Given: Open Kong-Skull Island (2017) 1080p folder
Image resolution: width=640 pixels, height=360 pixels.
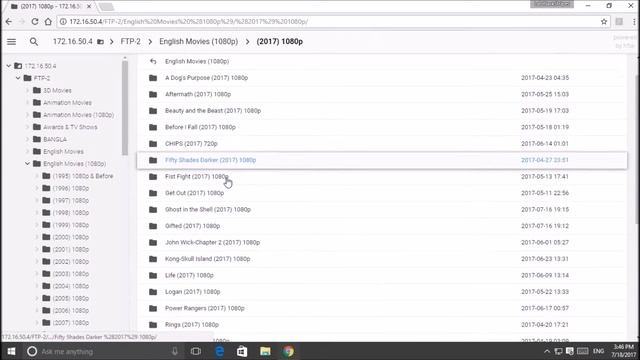Looking at the screenshot, I should point(207,259).
